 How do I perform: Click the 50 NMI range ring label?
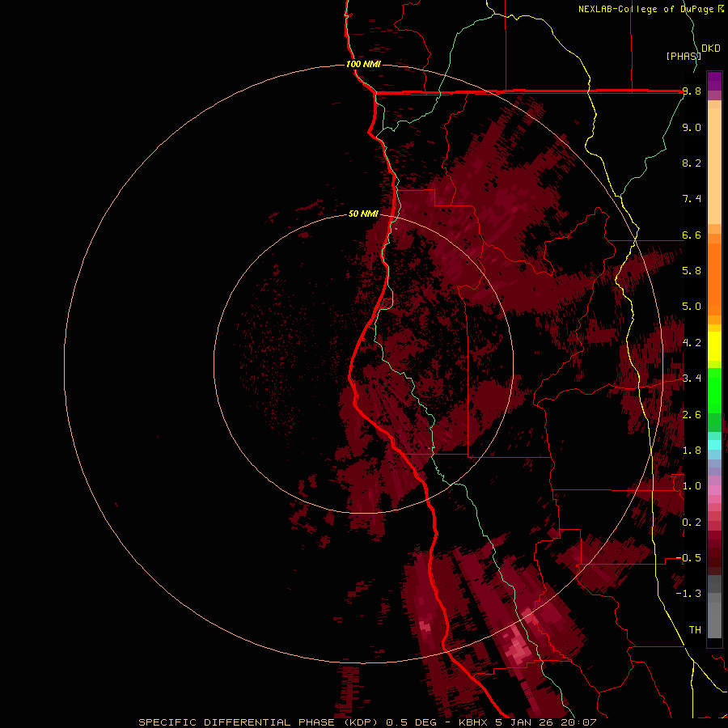click(363, 214)
